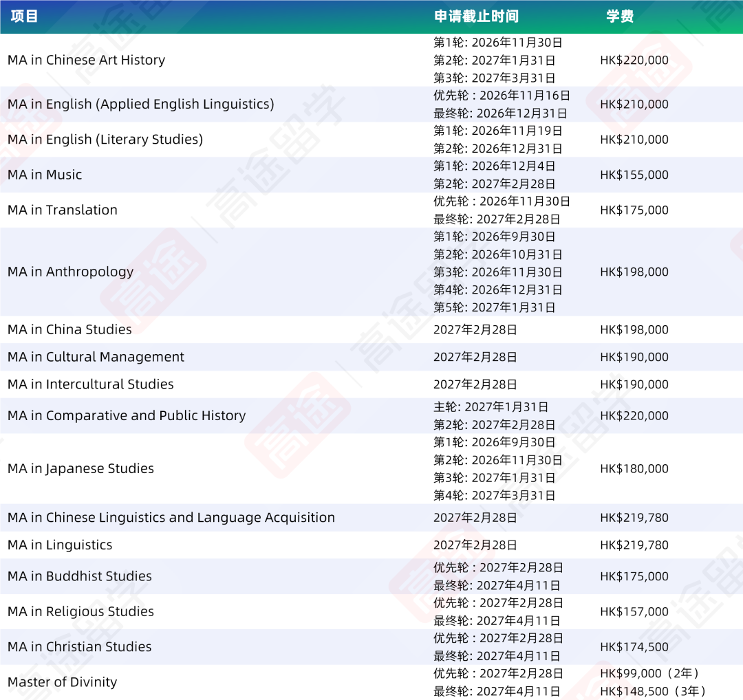Select MA in Buddhist Studies program
Image resolution: width=743 pixels, height=700 pixels.
pos(80,576)
